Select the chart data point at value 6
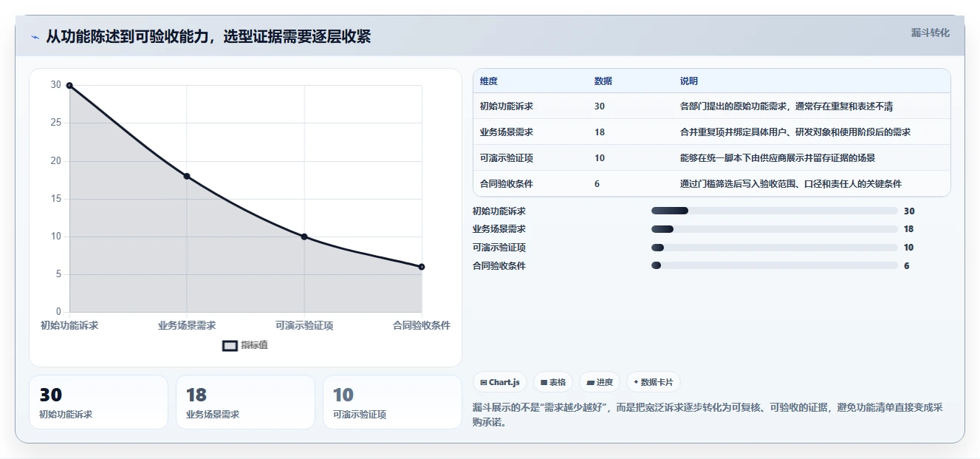980x459 pixels. click(x=422, y=267)
